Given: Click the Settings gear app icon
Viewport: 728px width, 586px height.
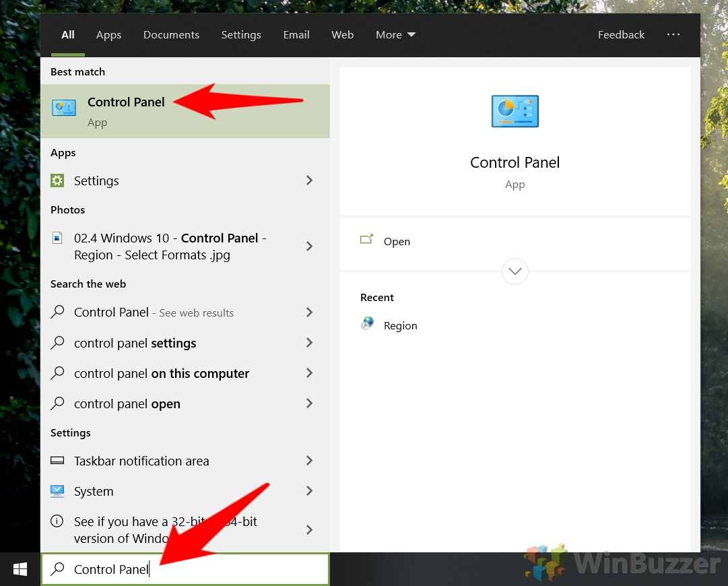Looking at the screenshot, I should (x=57, y=181).
